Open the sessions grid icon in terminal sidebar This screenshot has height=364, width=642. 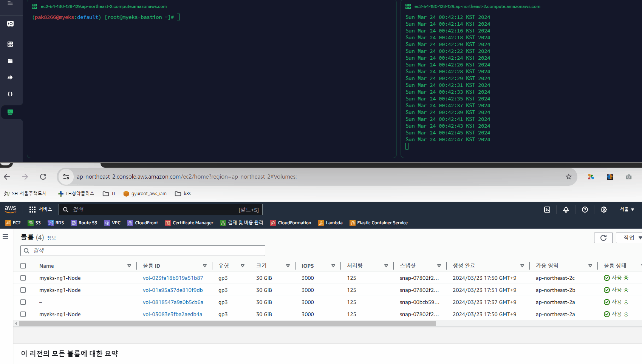coord(10,44)
